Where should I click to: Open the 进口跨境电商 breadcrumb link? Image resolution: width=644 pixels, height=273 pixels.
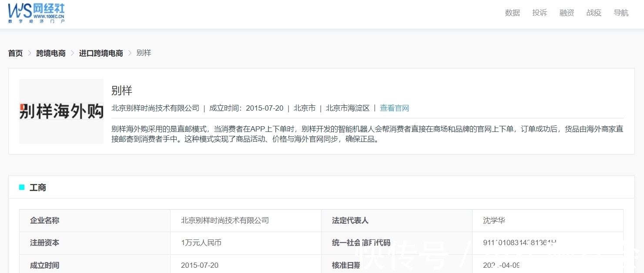pos(100,53)
